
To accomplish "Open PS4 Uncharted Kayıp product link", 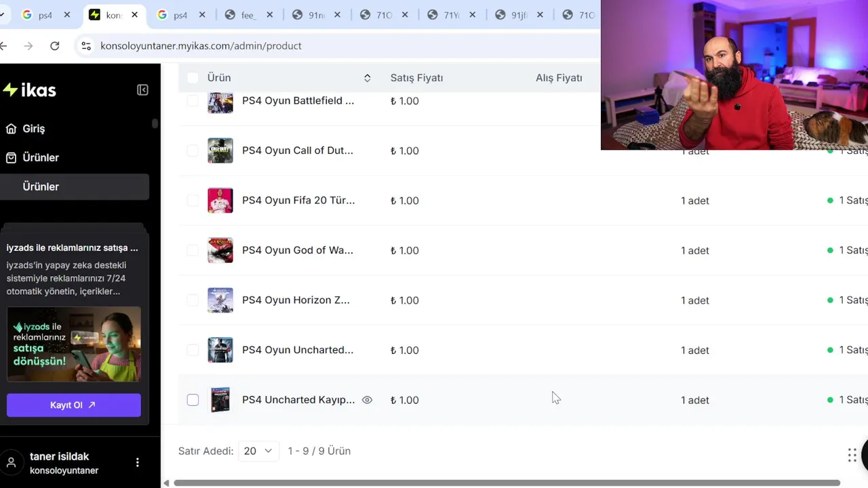I will click(298, 400).
